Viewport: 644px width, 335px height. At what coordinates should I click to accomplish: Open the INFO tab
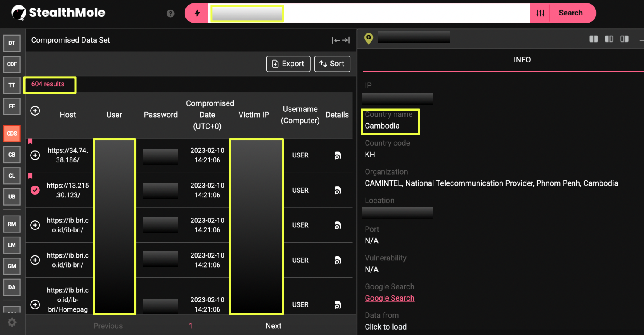522,60
